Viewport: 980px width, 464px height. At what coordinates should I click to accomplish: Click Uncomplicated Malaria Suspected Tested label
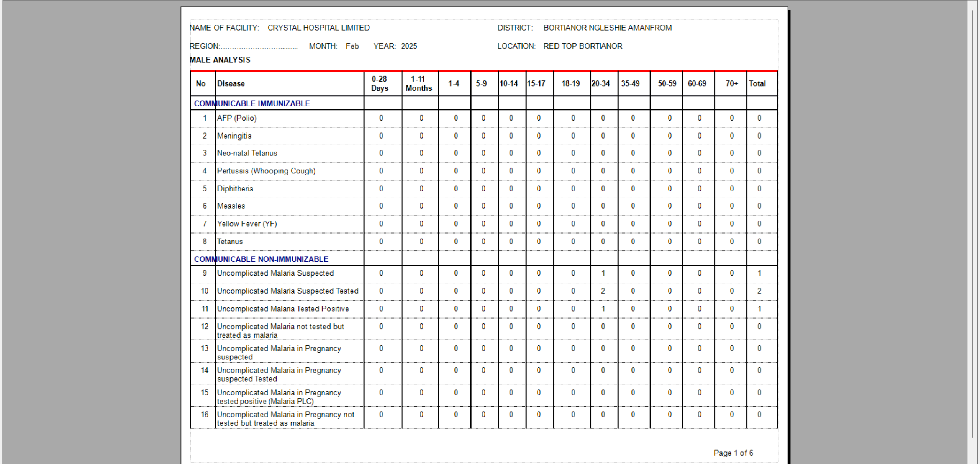[288, 291]
